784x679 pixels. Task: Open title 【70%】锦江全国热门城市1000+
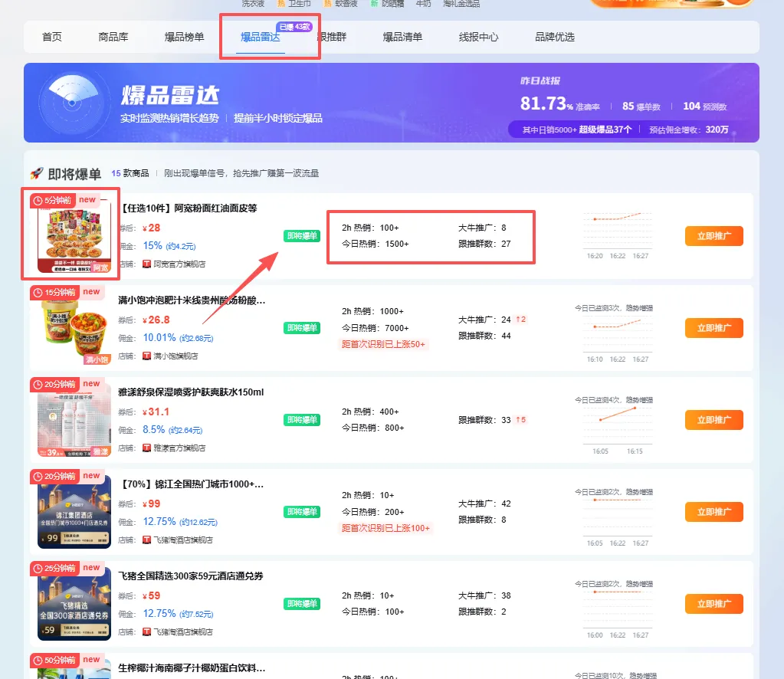192,484
